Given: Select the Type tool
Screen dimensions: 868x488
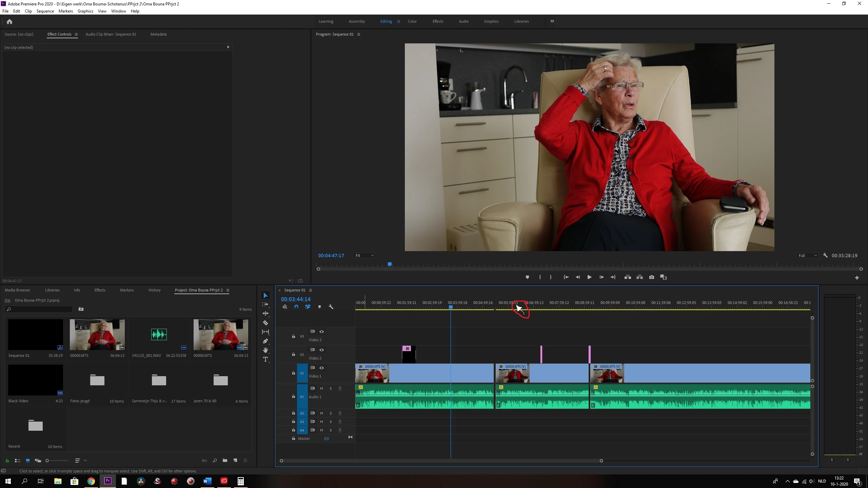Looking at the screenshot, I should [x=265, y=359].
